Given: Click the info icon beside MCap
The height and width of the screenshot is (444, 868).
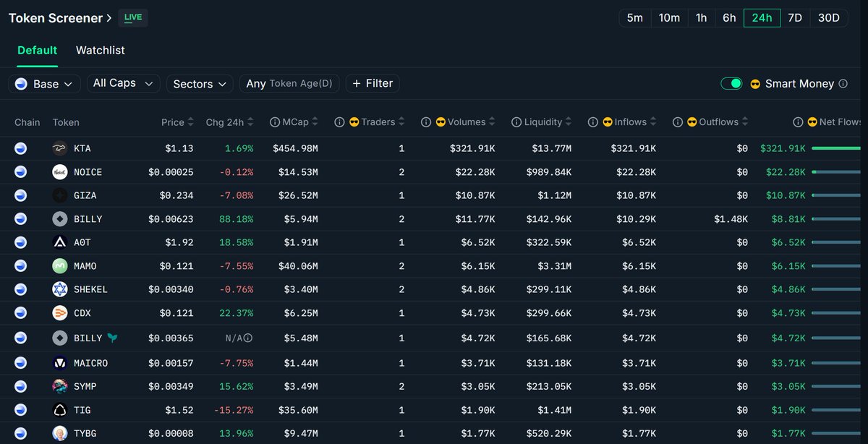Looking at the screenshot, I should 274,122.
